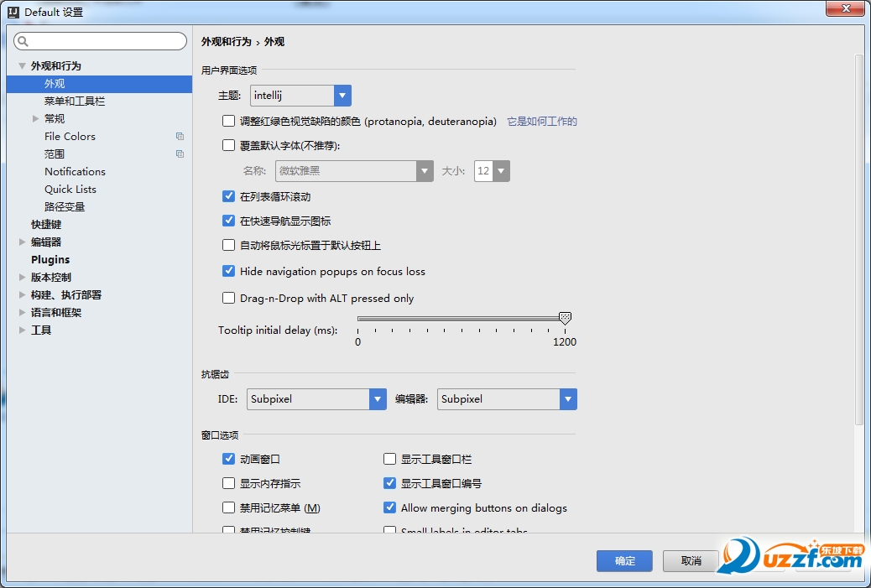Enable the 显示内存指示 checkbox

(228, 483)
